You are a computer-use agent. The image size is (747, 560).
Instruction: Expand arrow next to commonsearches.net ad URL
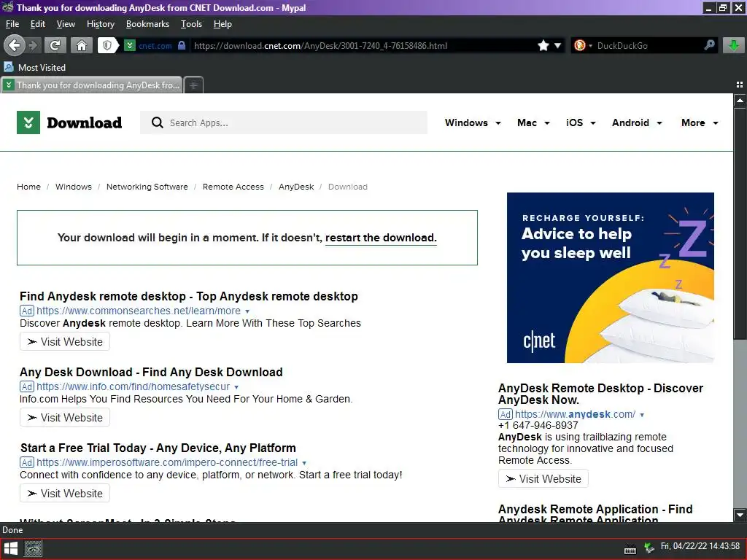click(247, 311)
